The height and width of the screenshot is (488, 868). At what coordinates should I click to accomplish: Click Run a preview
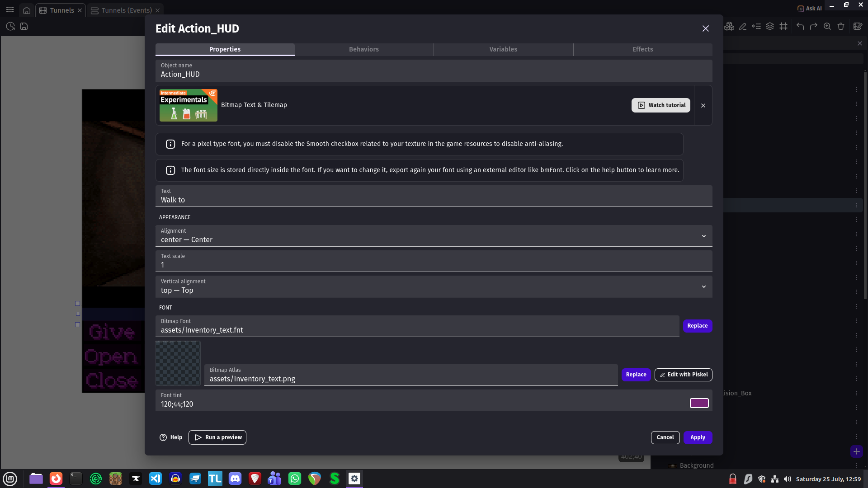point(217,437)
